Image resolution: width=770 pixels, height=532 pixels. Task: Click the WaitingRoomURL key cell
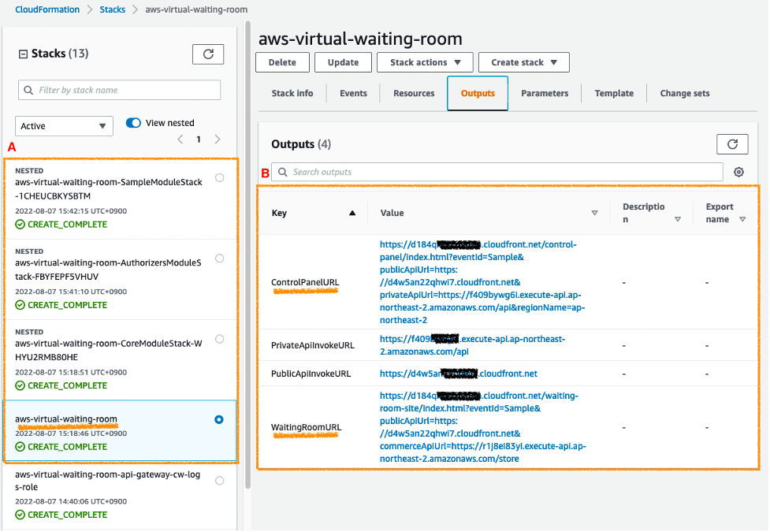pyautogui.click(x=306, y=427)
